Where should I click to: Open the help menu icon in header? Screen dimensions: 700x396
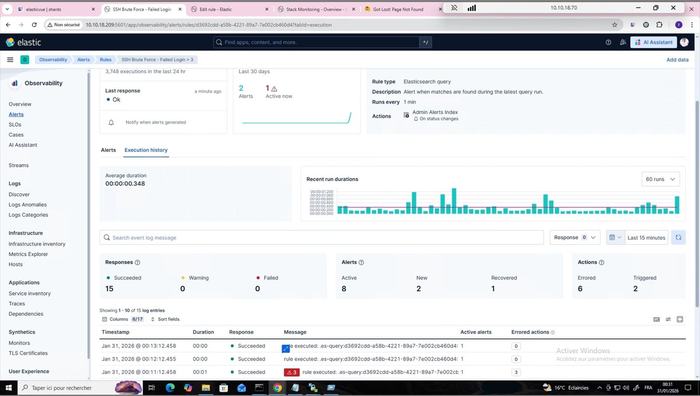click(x=608, y=42)
